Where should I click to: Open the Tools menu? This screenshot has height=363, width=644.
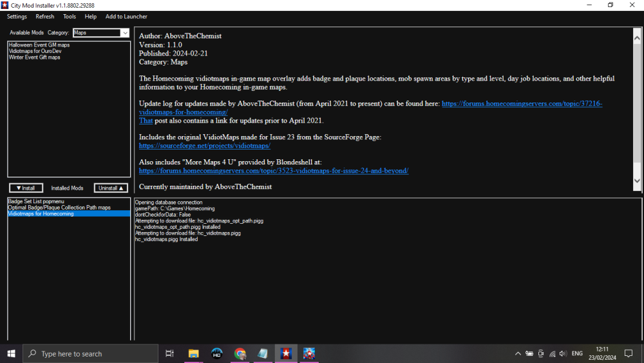tap(69, 16)
